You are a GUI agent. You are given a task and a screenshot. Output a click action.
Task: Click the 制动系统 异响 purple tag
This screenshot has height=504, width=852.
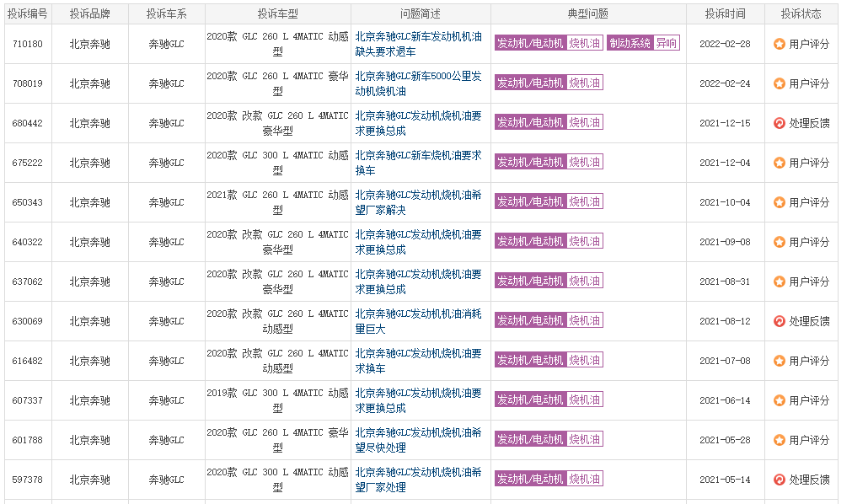pos(643,43)
